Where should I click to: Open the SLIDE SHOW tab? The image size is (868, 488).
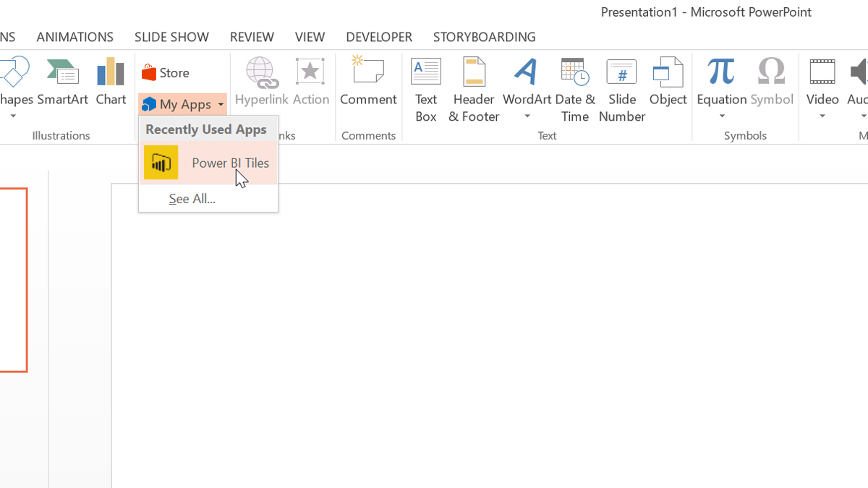pos(171,37)
